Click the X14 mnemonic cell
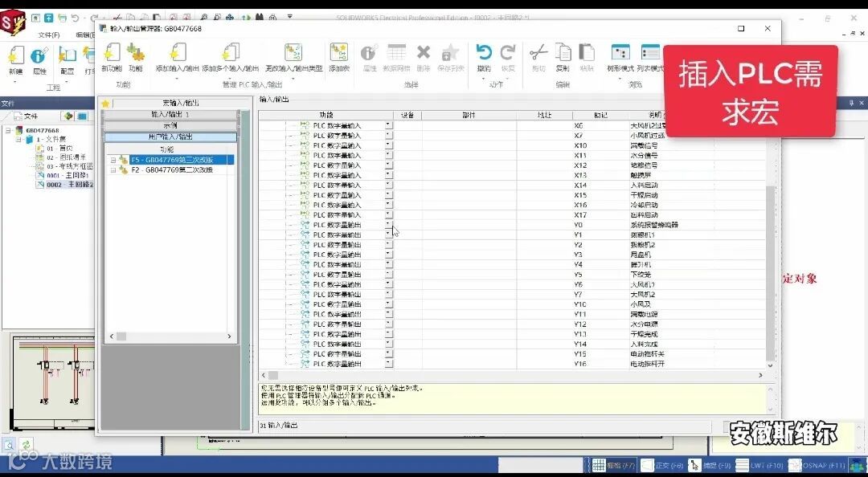 coord(600,185)
